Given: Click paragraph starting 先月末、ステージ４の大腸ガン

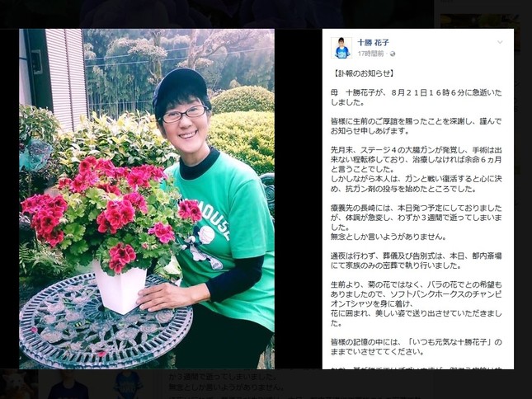Looking at the screenshot, I should (417, 169).
